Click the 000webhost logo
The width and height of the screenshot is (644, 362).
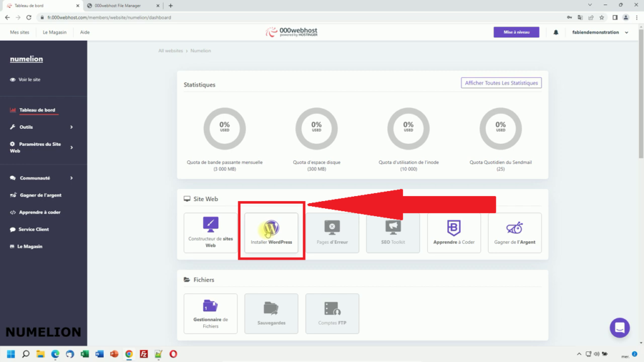click(291, 32)
